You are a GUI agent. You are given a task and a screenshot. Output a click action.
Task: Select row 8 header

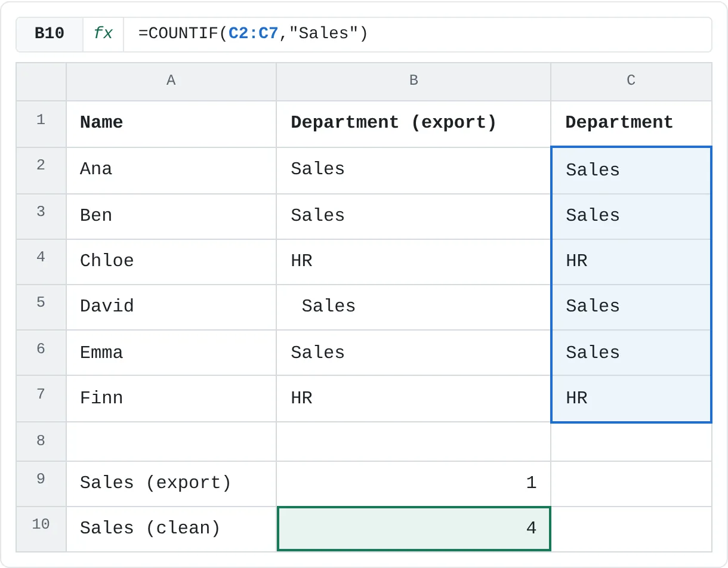(41, 442)
